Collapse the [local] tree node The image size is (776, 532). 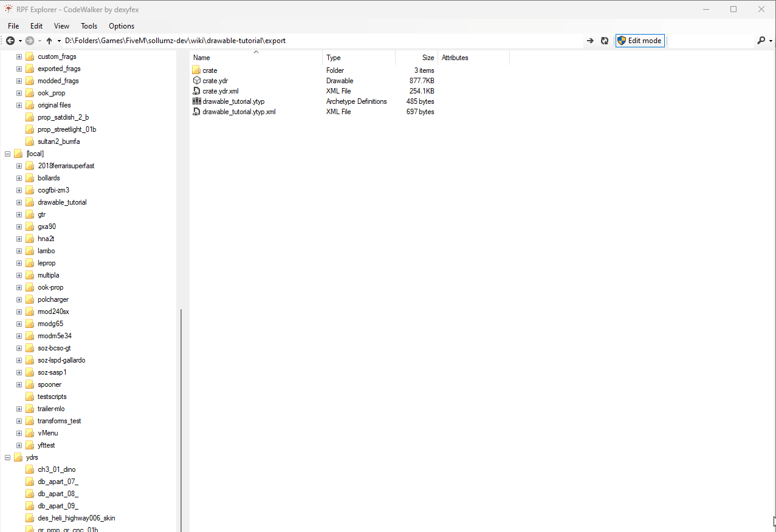(7, 154)
